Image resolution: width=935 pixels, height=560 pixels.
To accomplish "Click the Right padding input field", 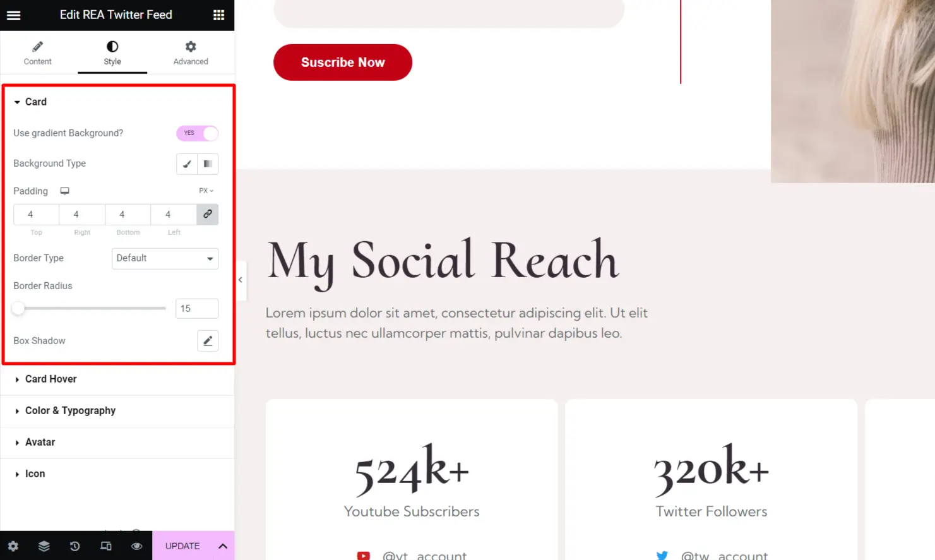I will (82, 215).
